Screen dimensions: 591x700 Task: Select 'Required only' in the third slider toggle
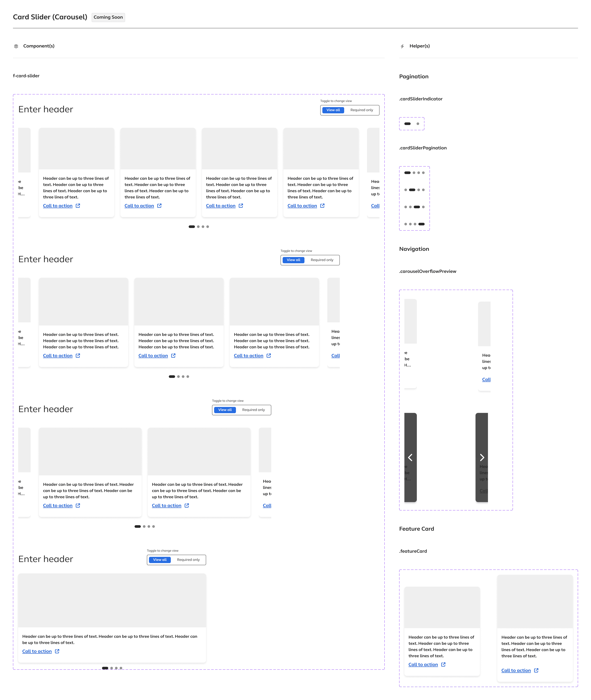click(253, 410)
